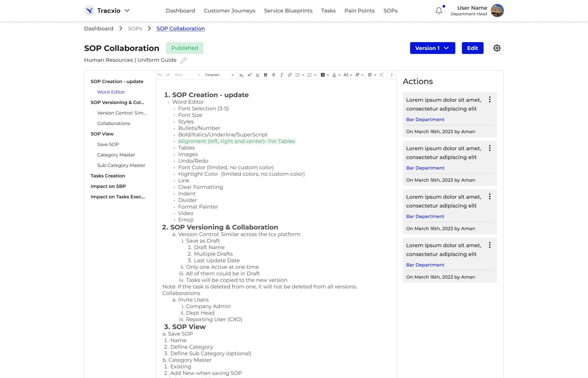
Task: Click the Tracxio logo icon
Action: [89, 11]
